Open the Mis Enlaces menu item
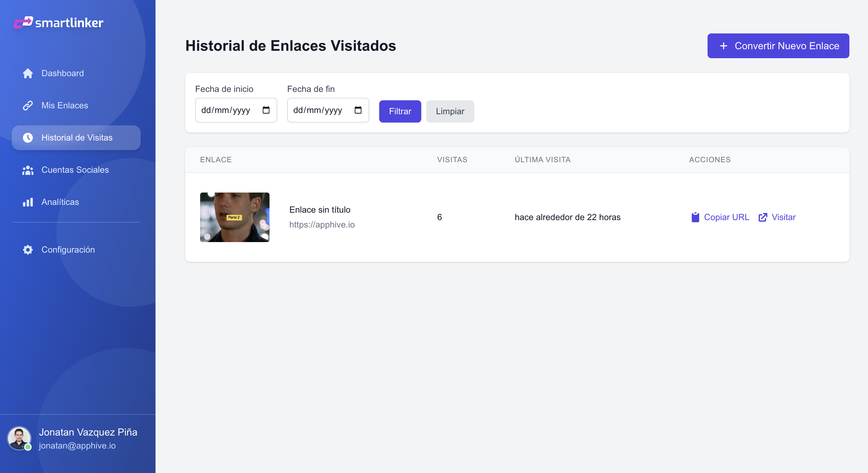 click(x=65, y=105)
